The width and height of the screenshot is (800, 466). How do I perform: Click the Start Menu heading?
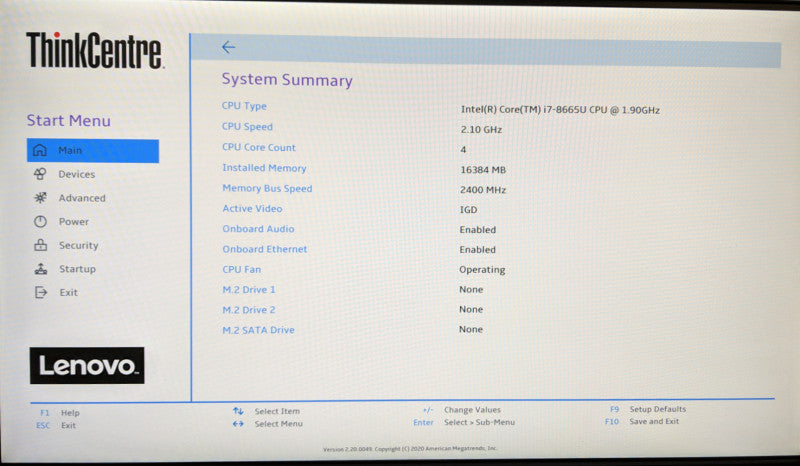coord(68,120)
